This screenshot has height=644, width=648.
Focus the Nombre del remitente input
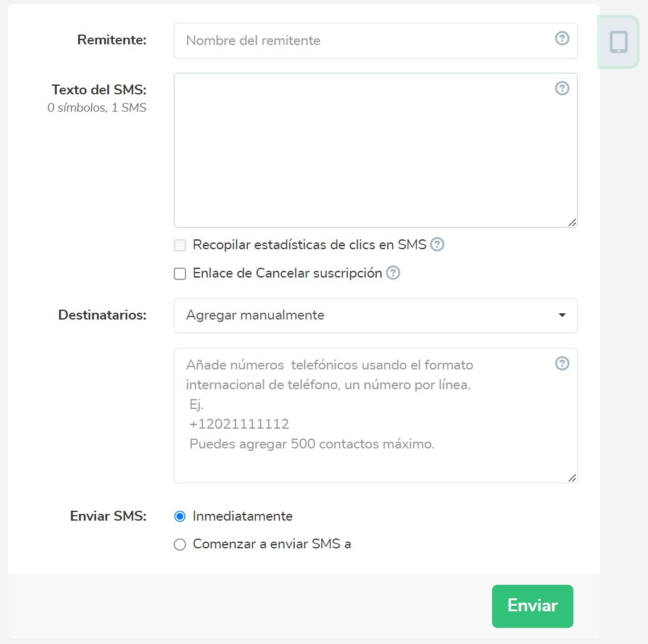(x=364, y=41)
